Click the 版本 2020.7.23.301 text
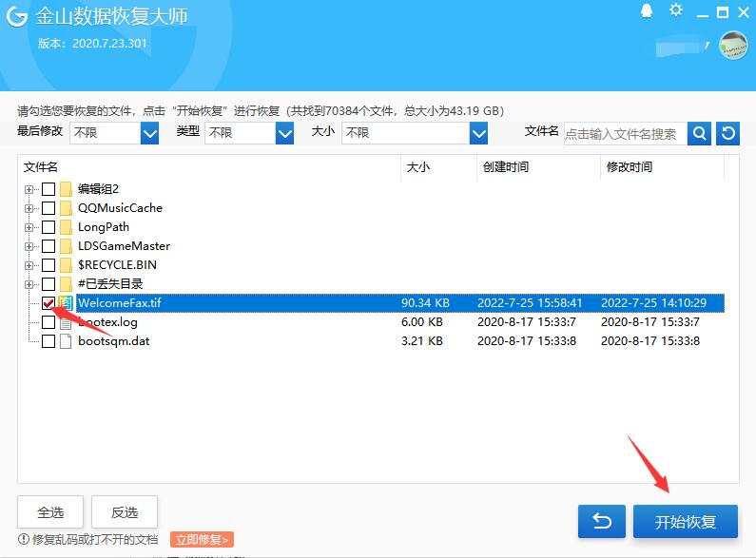Image resolution: width=756 pixels, height=558 pixels. point(92,44)
